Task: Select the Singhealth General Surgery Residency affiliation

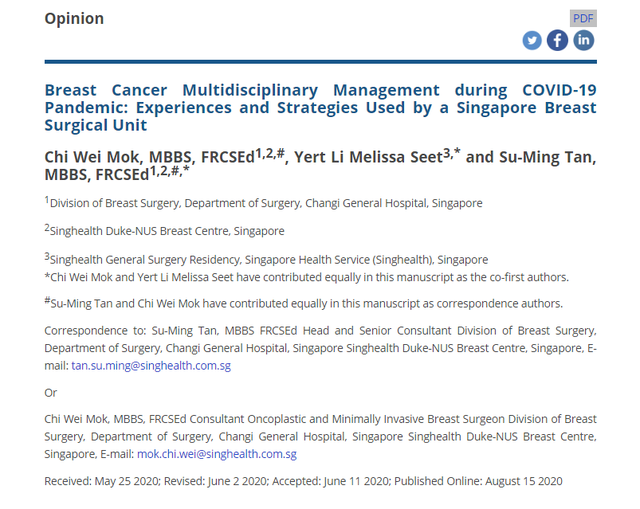Action: pyautogui.click(x=266, y=259)
